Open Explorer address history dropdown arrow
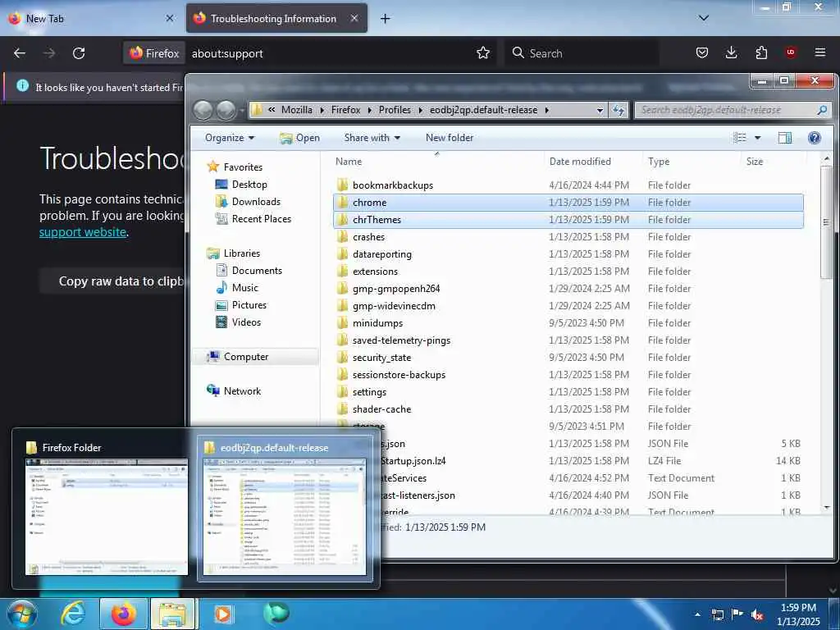This screenshot has height=630, width=840. 600,111
